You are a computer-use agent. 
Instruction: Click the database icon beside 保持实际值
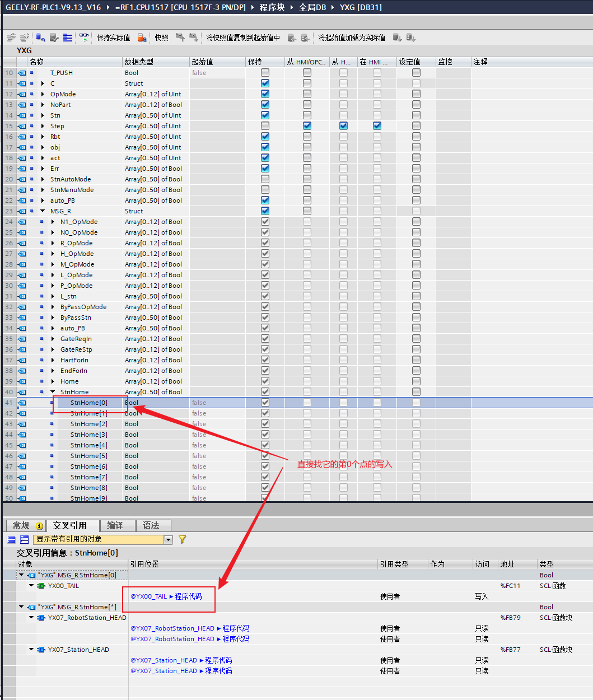click(x=142, y=38)
